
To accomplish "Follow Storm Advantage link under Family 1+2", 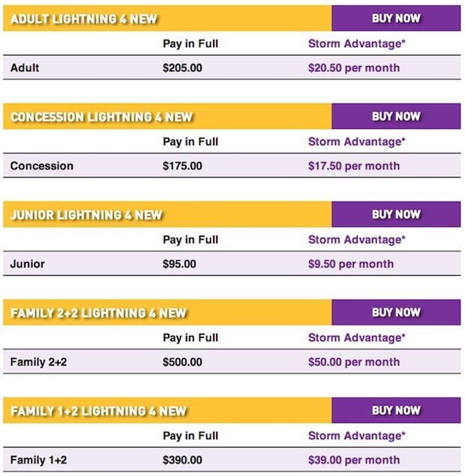I will pyautogui.click(x=357, y=436).
